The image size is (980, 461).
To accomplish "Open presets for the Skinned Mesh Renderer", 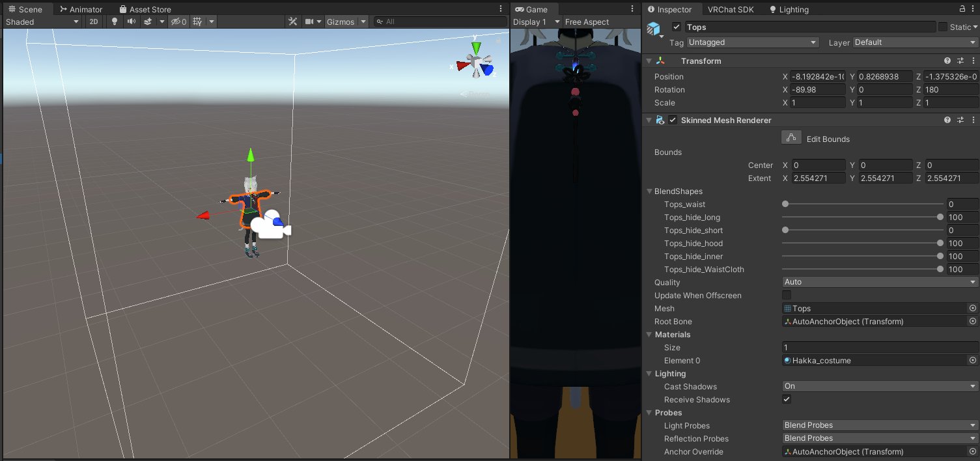I will [x=960, y=120].
